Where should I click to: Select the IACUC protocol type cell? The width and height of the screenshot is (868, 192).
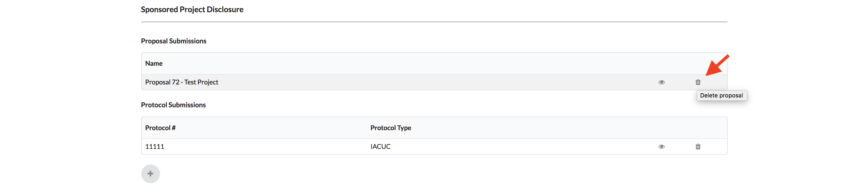[380, 147]
